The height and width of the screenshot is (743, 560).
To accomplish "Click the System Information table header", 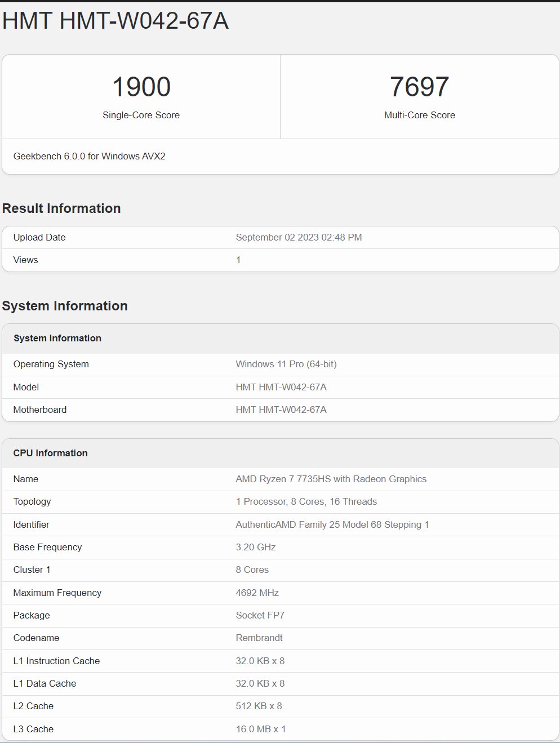I will pos(57,338).
